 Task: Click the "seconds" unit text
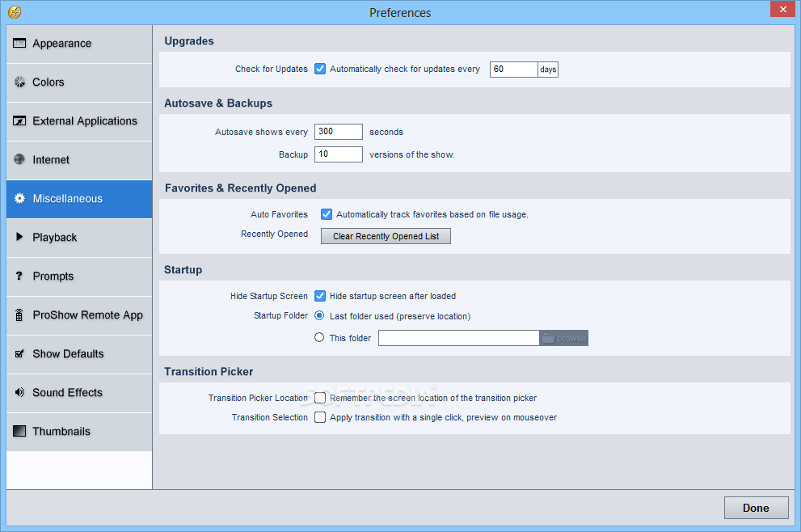[386, 132]
